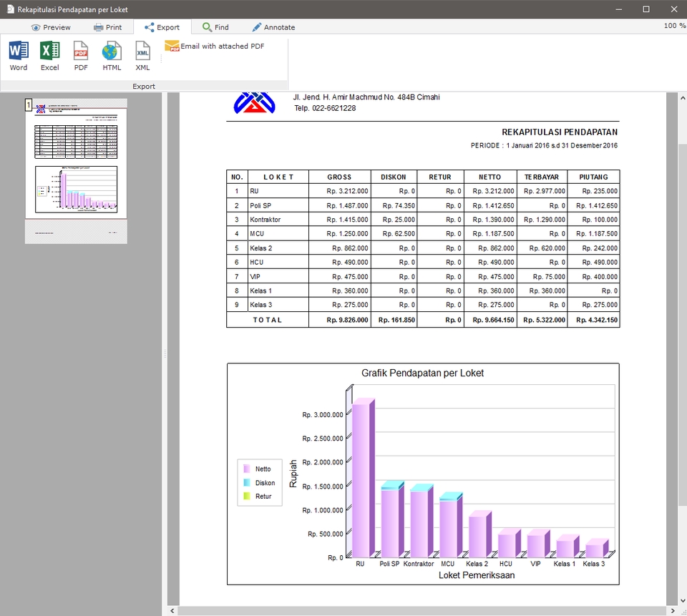Click the TOTAL row label
This screenshot has width=687, height=616.
coord(267,320)
